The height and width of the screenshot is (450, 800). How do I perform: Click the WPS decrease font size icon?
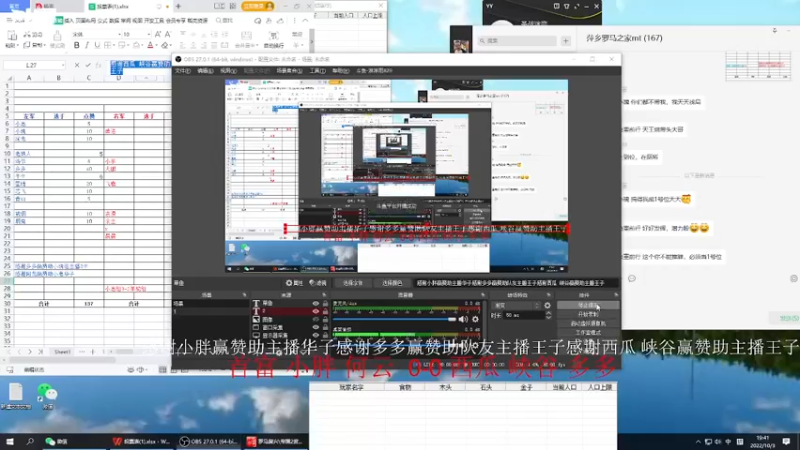[x=167, y=34]
